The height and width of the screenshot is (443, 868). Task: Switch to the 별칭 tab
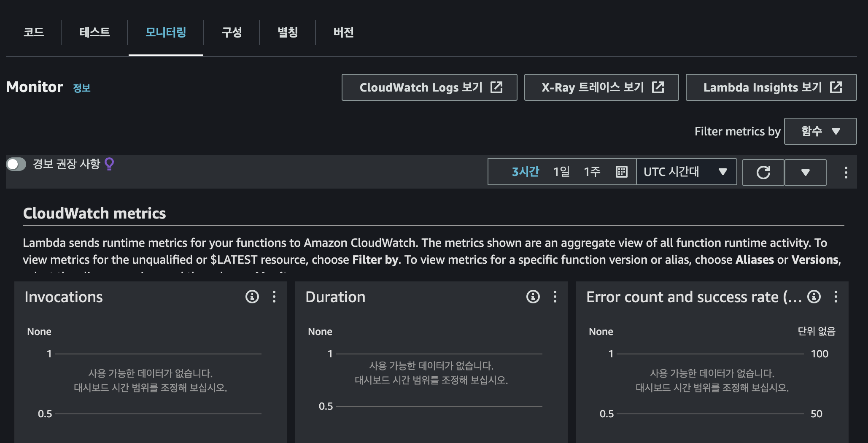(288, 32)
